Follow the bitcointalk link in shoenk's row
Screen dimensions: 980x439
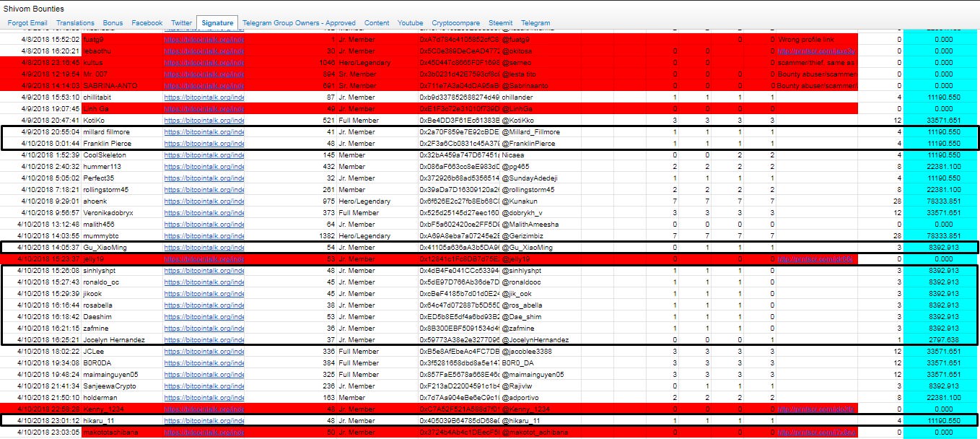(204, 201)
